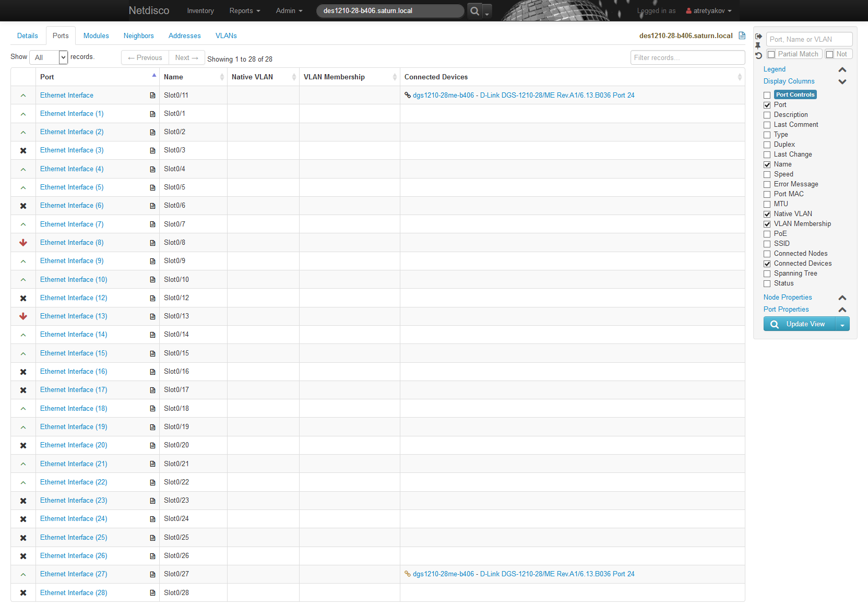
Task: Click the report icon next to des1210-28-b406.saturn.local
Action: tap(742, 35)
